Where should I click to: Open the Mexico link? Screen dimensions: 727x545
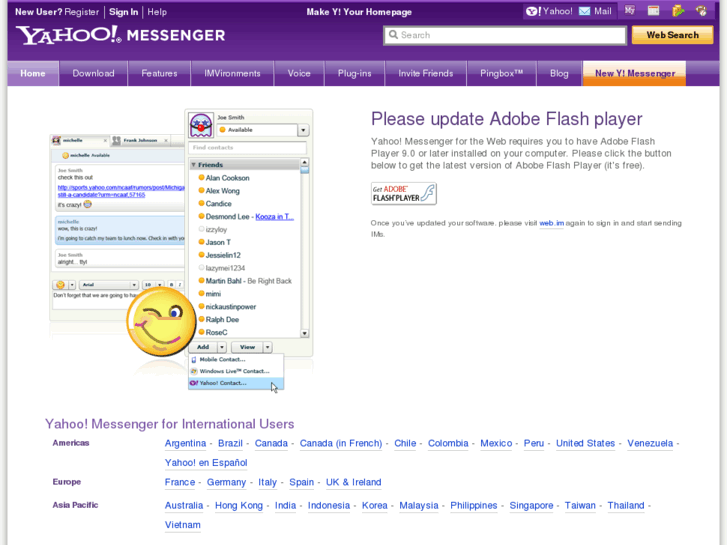point(496,443)
